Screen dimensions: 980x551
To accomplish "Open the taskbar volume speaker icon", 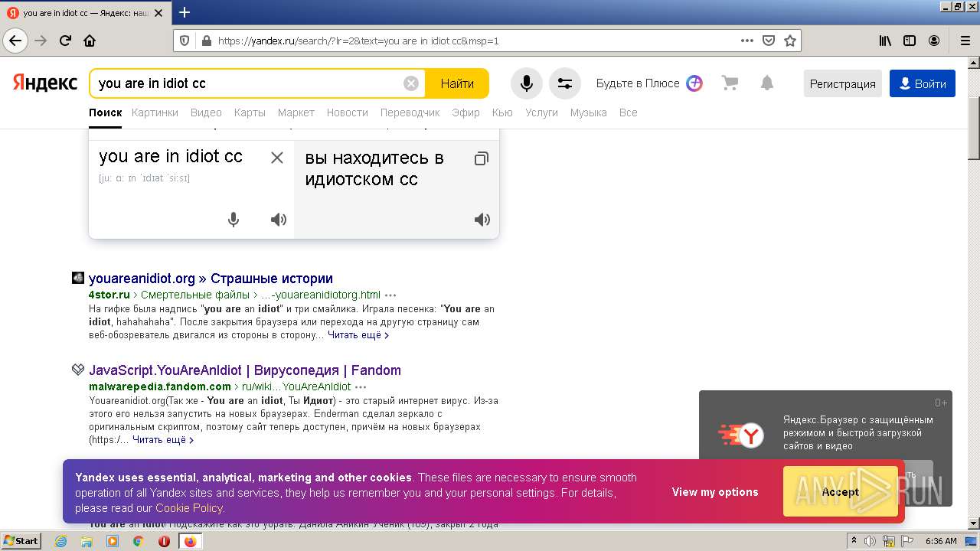I will [x=871, y=541].
